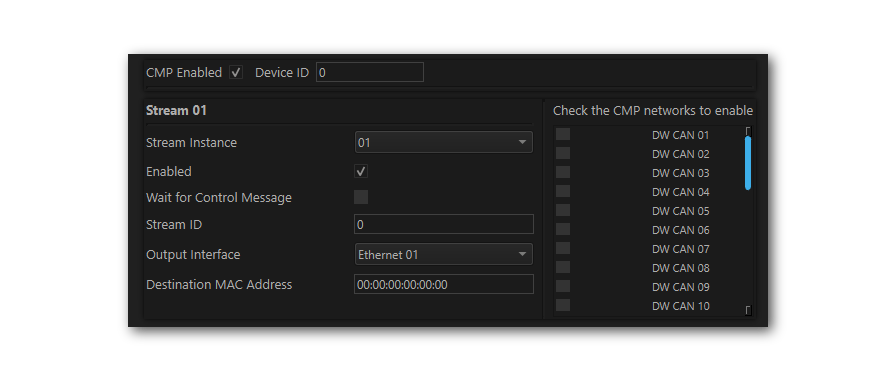Image resolution: width=896 pixels, height=381 pixels.
Task: Check the DW CAN 03 network
Action: pyautogui.click(x=563, y=172)
